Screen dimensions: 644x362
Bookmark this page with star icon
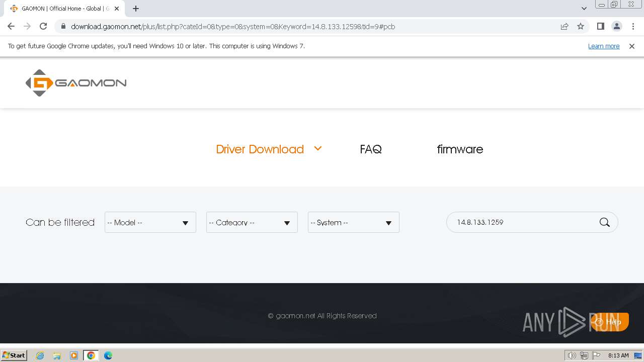pyautogui.click(x=581, y=26)
